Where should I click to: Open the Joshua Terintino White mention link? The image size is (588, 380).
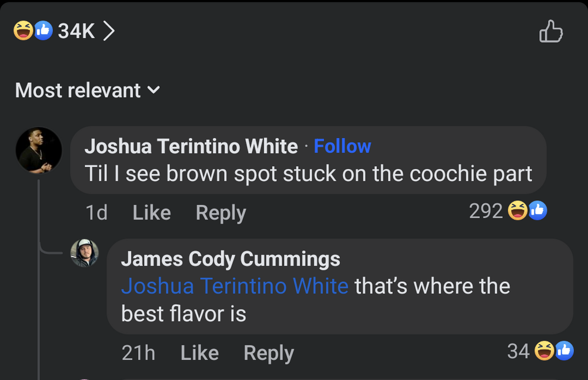coord(235,286)
